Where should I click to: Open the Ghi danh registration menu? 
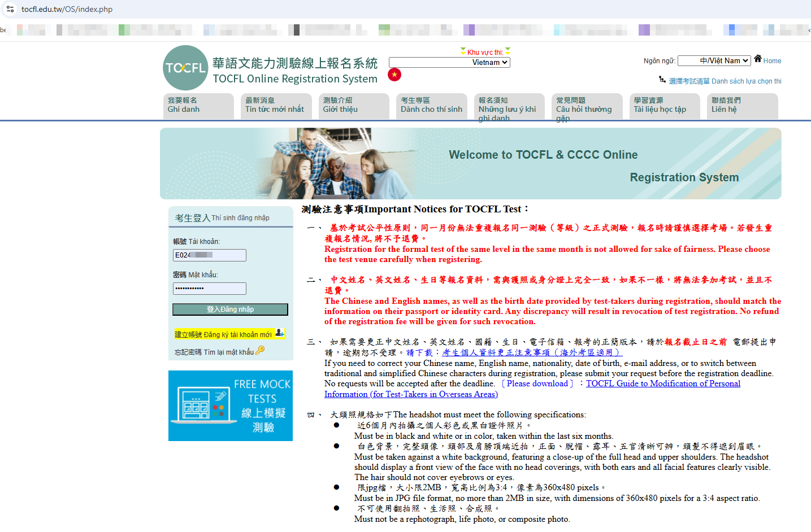[x=198, y=106]
